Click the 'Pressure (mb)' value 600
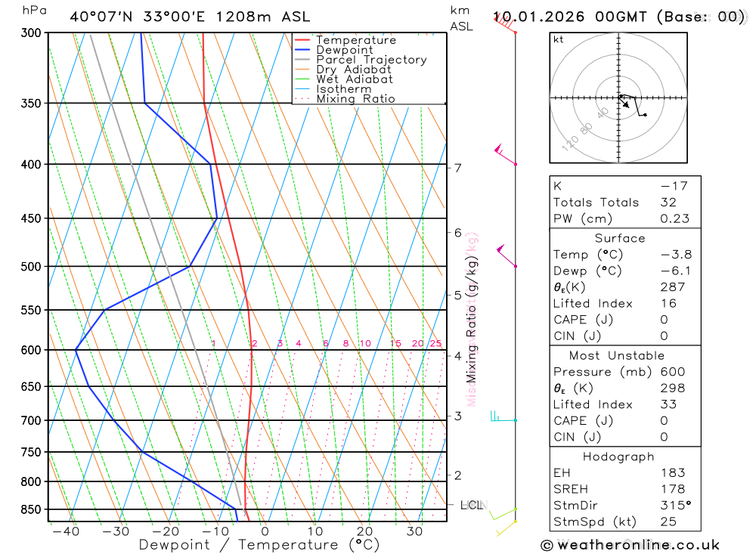The height and width of the screenshot is (554, 756). pyautogui.click(x=673, y=372)
